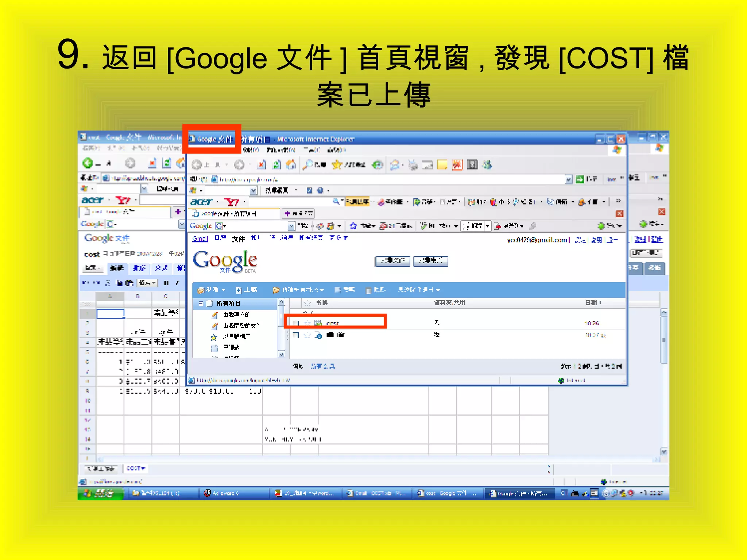
Task: Open the dropdown beside Back arrow in IE
Action: tap(227, 165)
